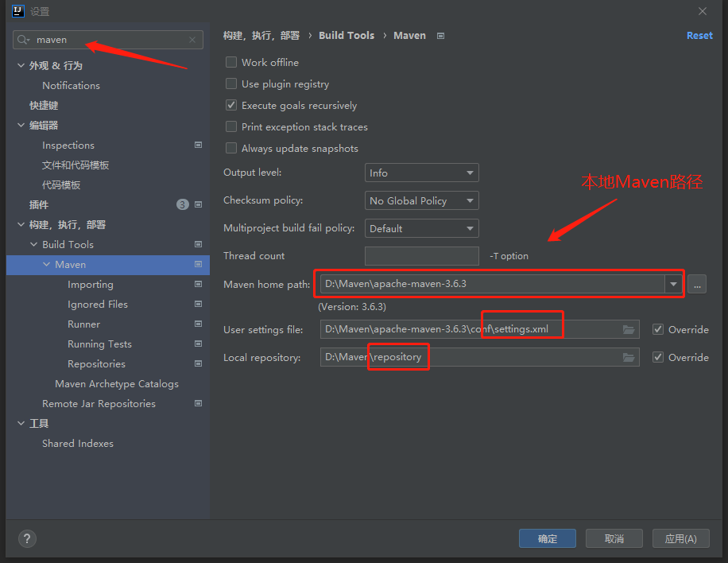The image size is (728, 563).
Task: Click the Reset link
Action: [x=699, y=35]
